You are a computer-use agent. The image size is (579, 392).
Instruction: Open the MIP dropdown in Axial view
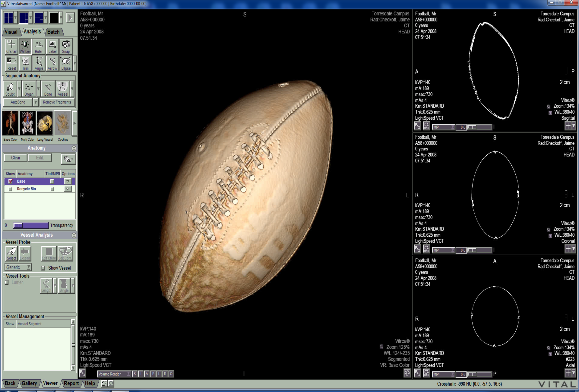444,374
